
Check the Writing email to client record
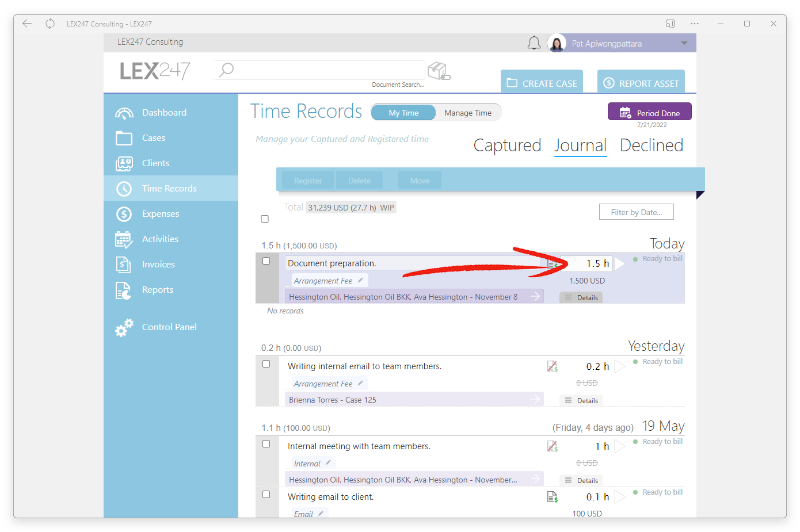[x=266, y=495]
